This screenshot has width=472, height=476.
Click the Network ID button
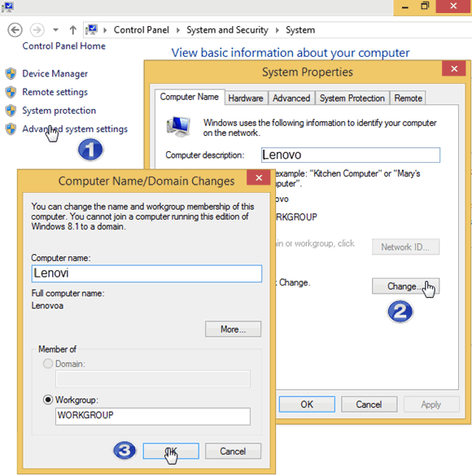click(405, 247)
